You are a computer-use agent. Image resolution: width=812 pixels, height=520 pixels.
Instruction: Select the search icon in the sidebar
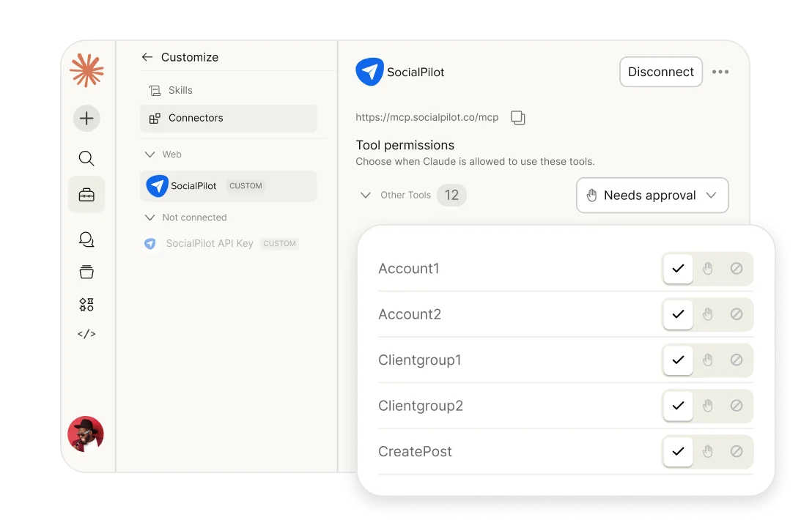(x=86, y=158)
